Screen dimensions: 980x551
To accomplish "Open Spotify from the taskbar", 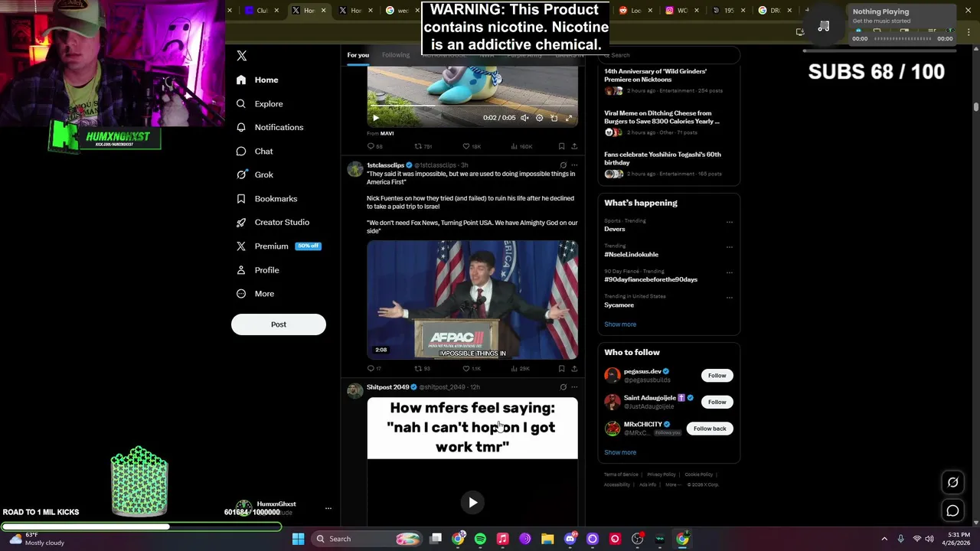I will coord(480,539).
